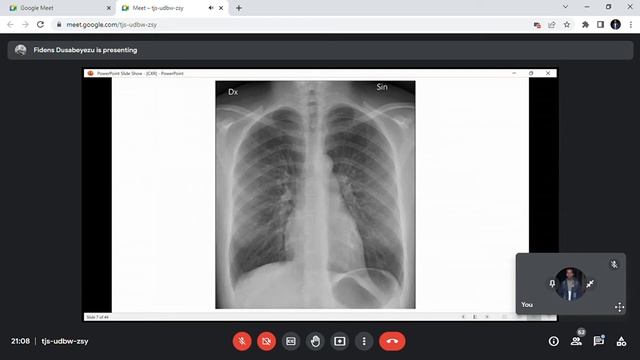The width and height of the screenshot is (640, 360).
Task: Go to previous slide arrow in PowerPoint status bar
Action: [463, 317]
